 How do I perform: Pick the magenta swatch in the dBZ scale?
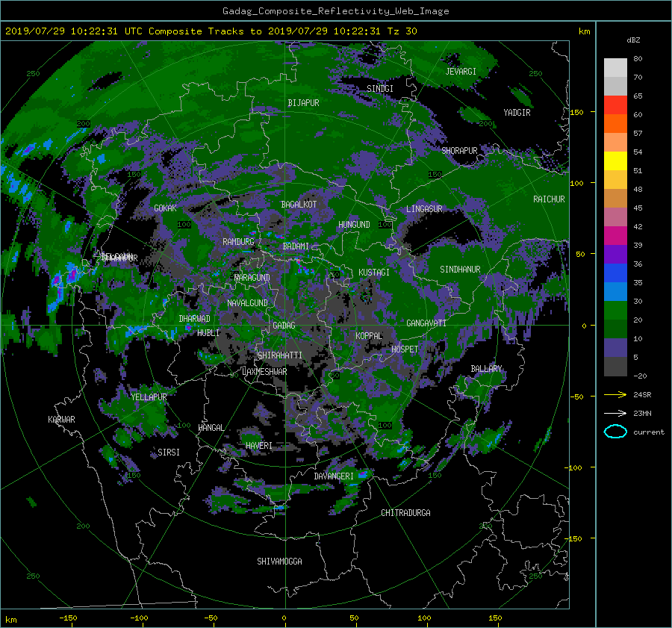(615, 236)
